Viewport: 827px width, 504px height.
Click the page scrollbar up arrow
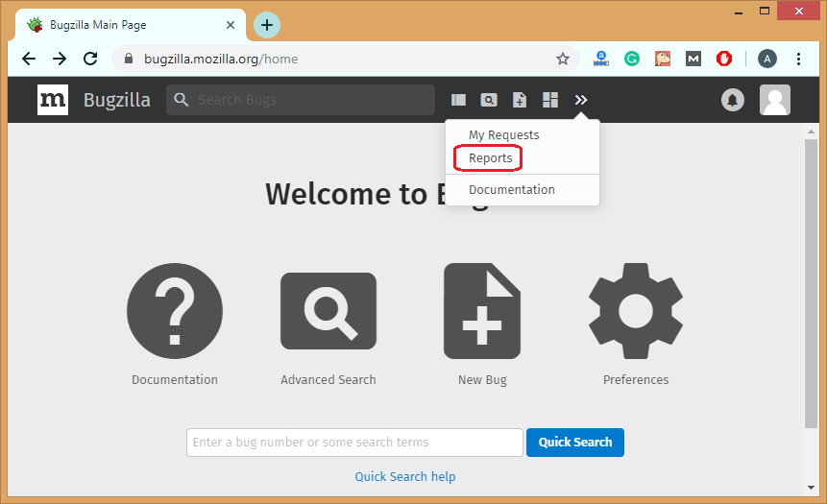pyautogui.click(x=812, y=131)
